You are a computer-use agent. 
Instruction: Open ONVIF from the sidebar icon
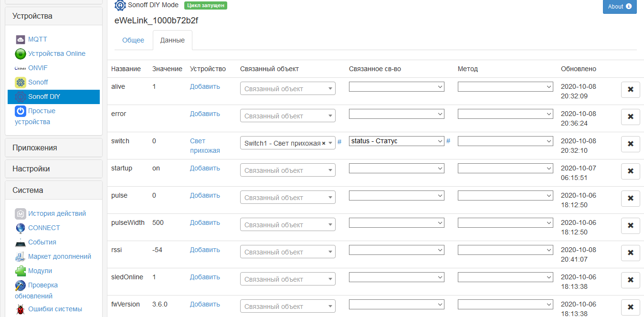[20, 68]
